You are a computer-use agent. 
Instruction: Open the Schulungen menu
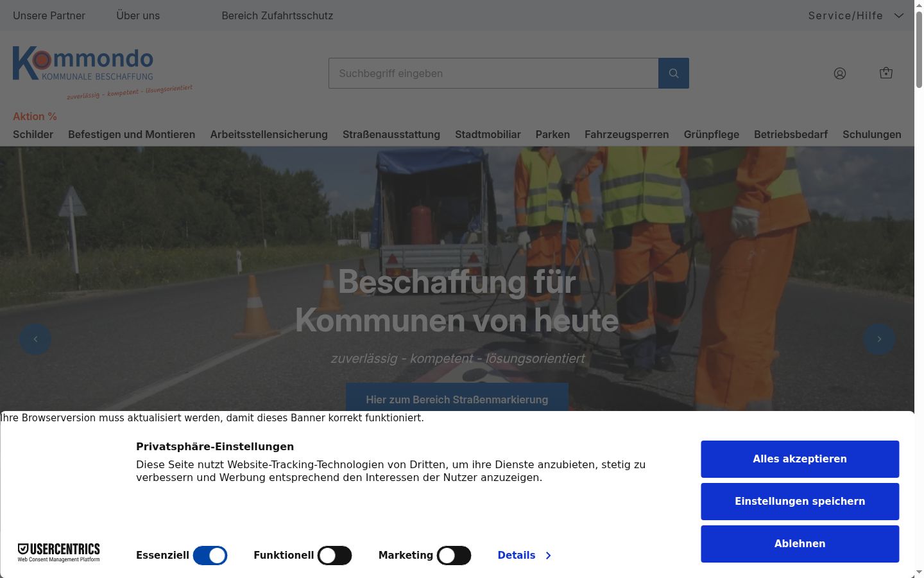point(872,134)
